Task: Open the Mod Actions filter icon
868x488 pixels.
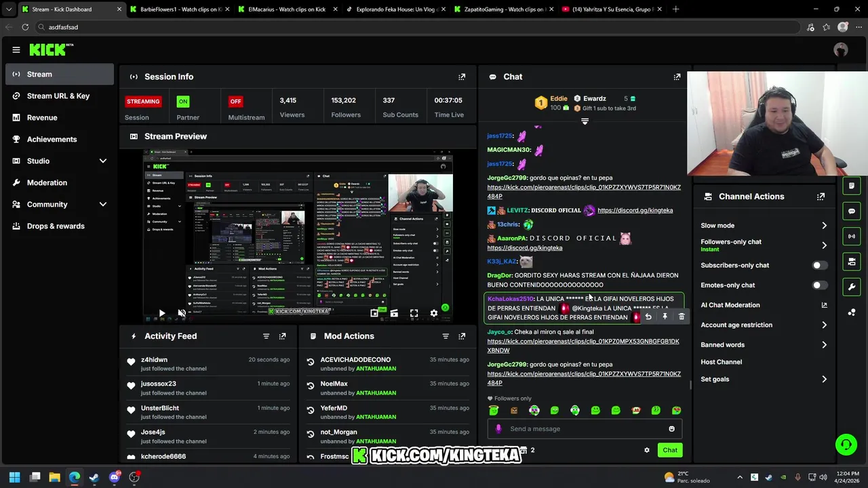Action: 446,336
